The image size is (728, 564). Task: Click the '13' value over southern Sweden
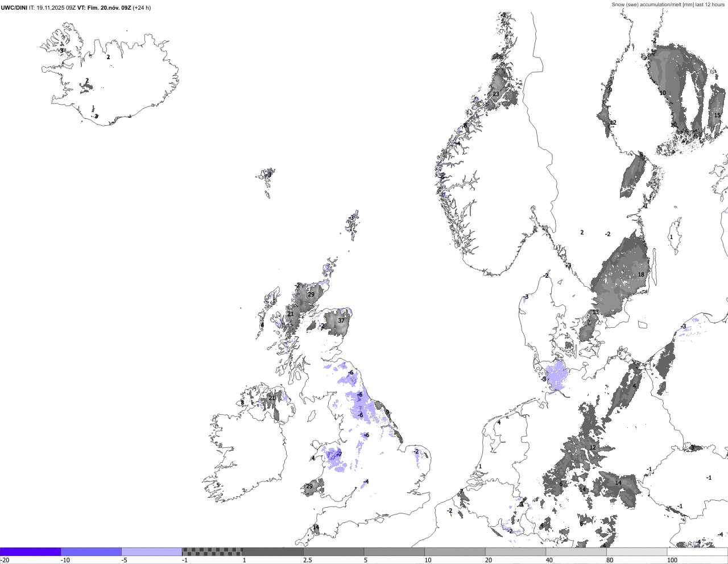[x=595, y=312]
